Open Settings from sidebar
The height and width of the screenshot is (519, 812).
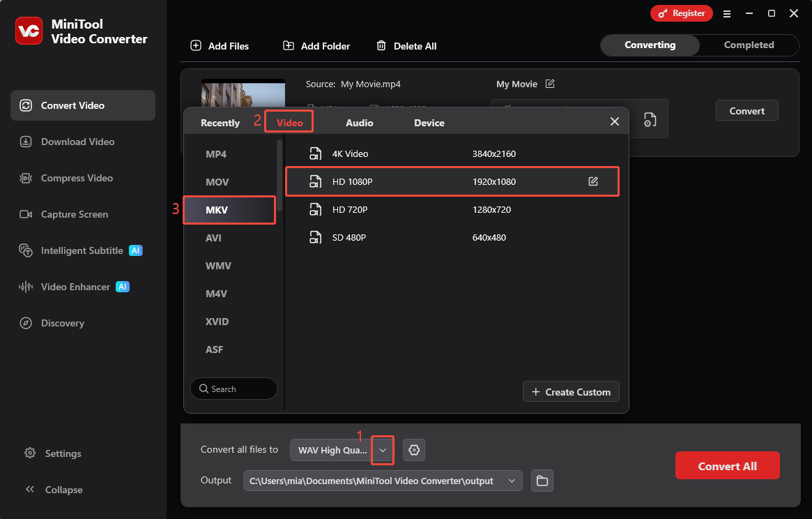[x=53, y=453]
